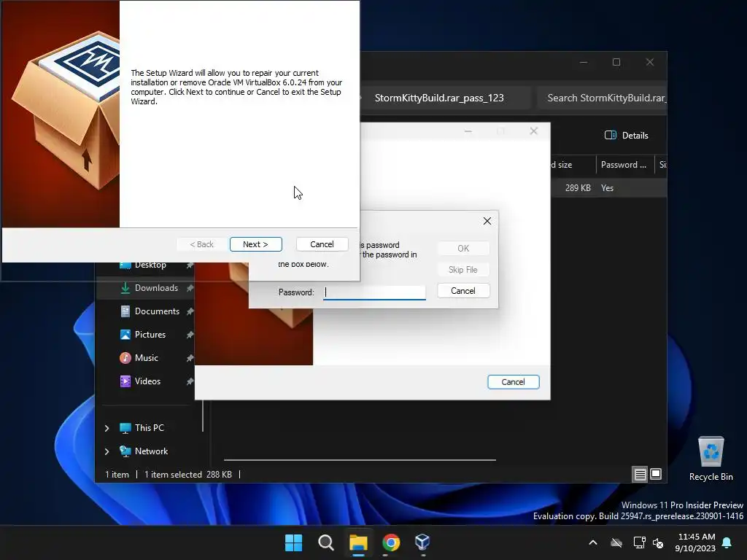Unpin Downloads using its pin icon
Image resolution: width=747 pixels, height=560 pixels.
point(190,288)
